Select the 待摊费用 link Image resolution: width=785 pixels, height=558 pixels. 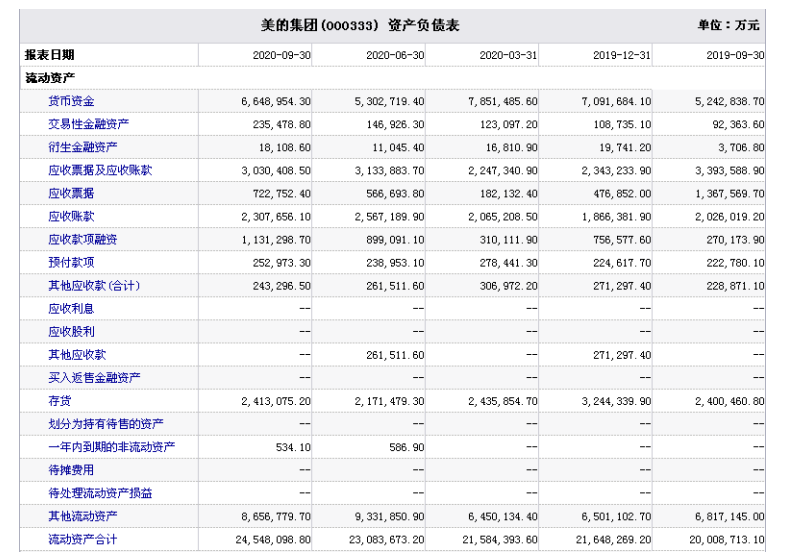point(71,470)
